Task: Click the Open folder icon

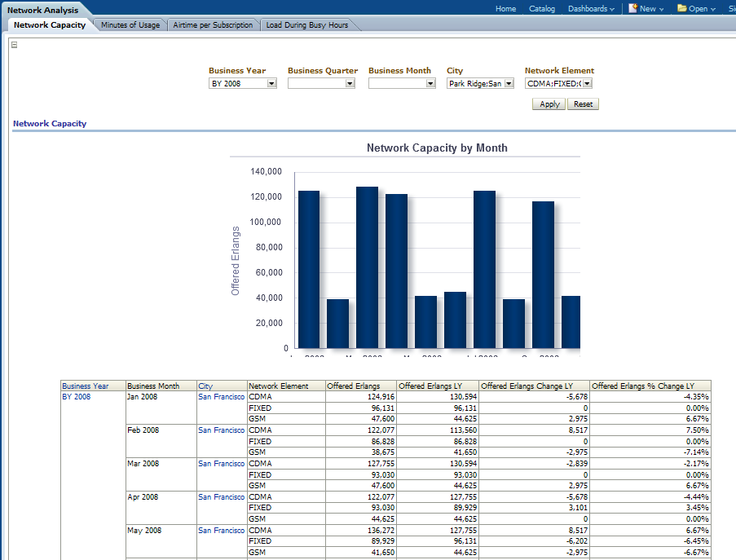Action: pos(682,8)
